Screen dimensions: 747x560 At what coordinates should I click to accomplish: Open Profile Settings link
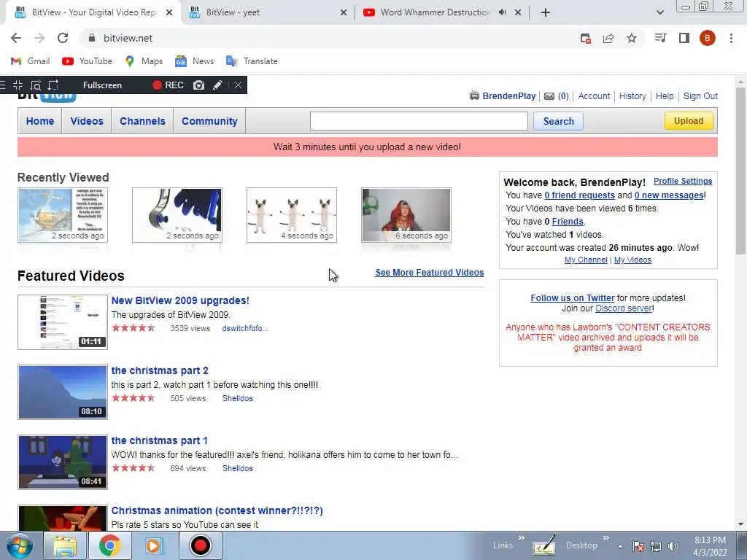pos(683,181)
